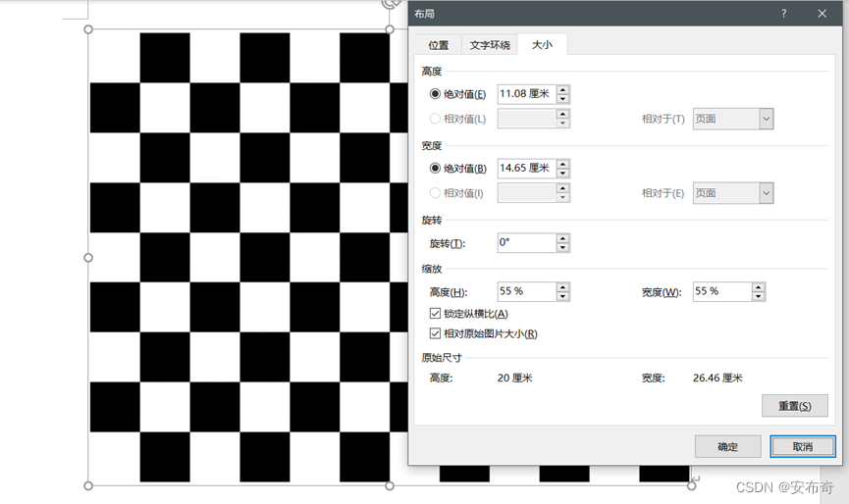Select the 大小 tab
Screen dimensions: 849x504
pos(542,44)
